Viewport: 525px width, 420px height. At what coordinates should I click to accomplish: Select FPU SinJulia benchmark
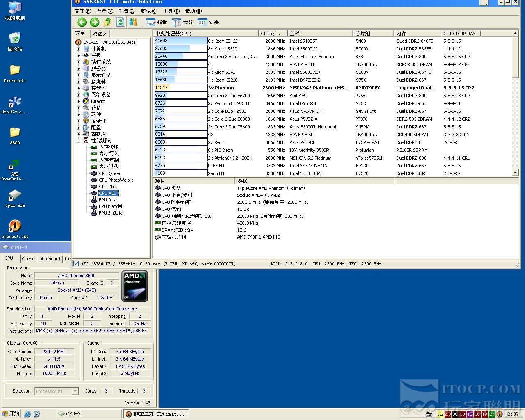[110, 213]
